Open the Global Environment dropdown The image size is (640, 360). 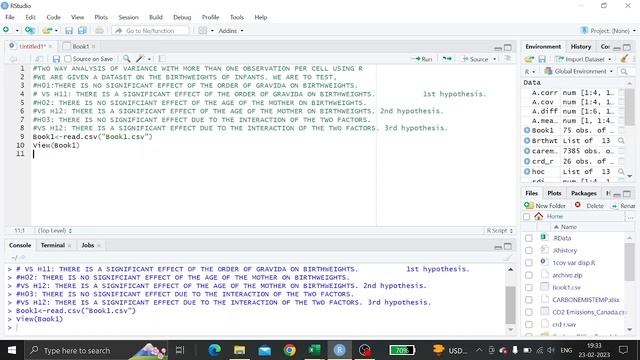click(x=579, y=71)
